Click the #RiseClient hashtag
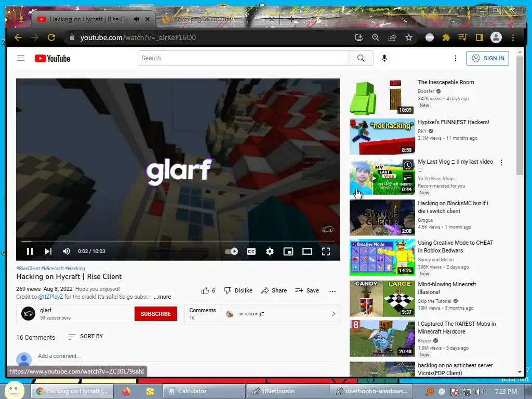 pos(28,269)
